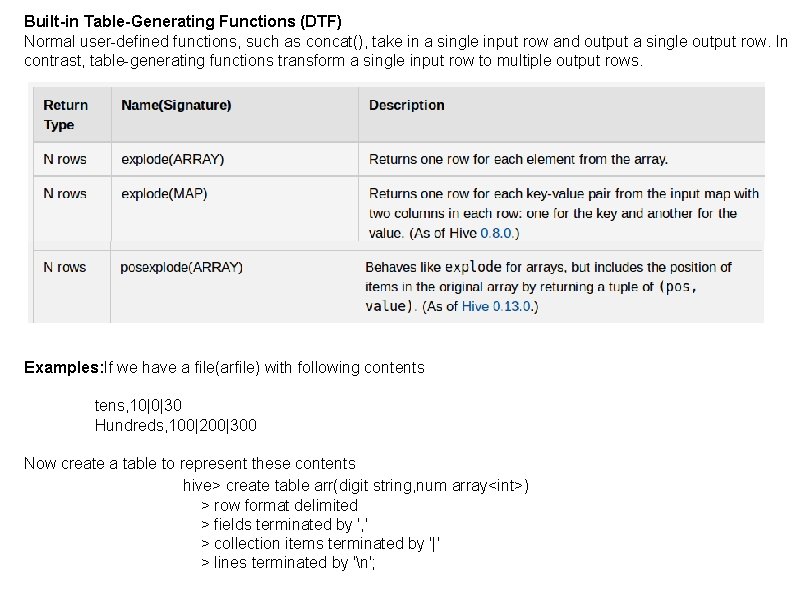Click the N rows cell beside explode(ARRAY)
The width and height of the screenshot is (794, 595).
click(x=65, y=159)
